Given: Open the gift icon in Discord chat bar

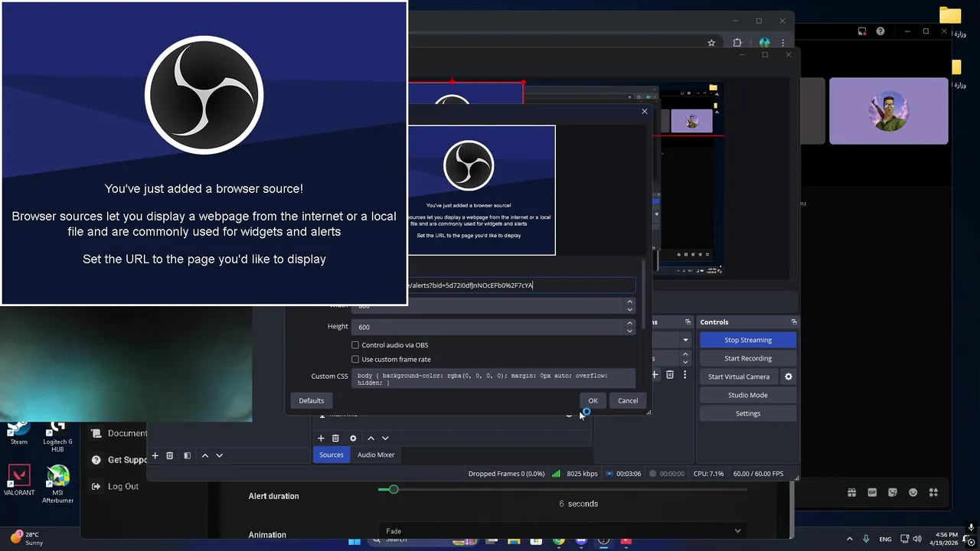Looking at the screenshot, I should pyautogui.click(x=851, y=493).
